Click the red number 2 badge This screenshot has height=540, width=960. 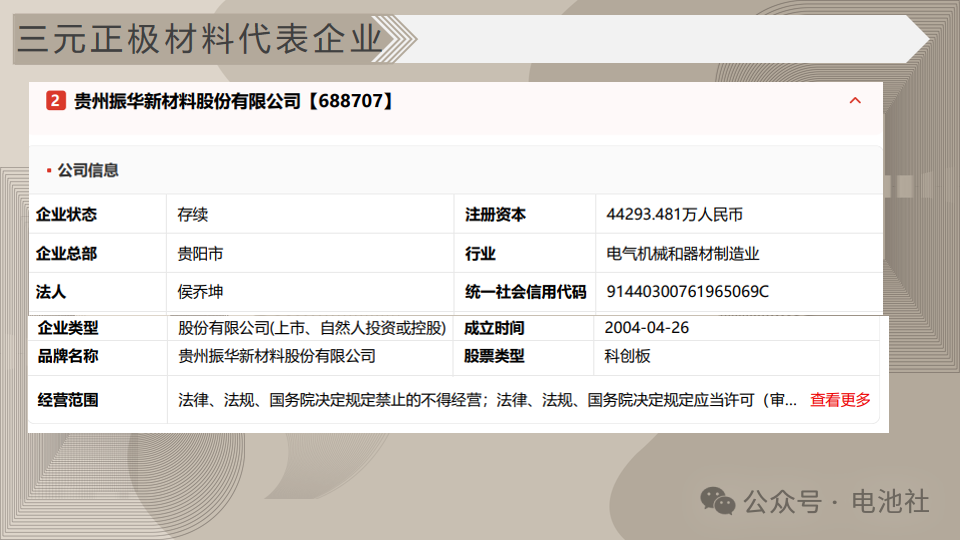[x=56, y=100]
